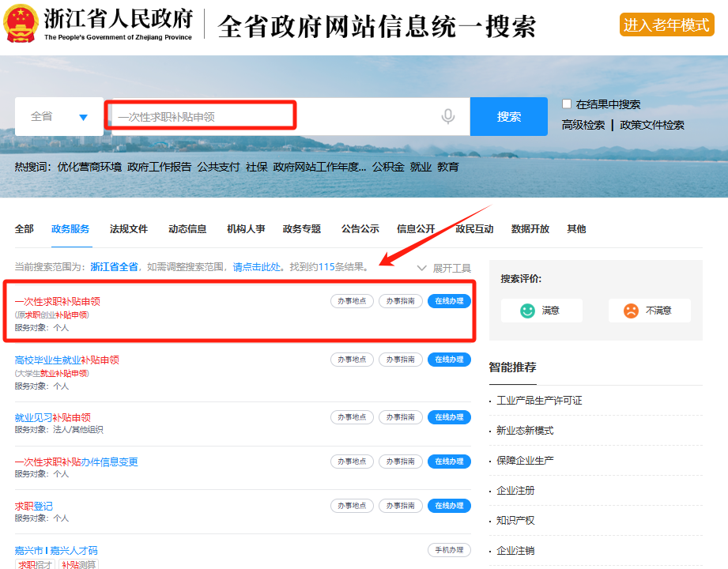Open result 嘉兴市 | 嘉兴人才码
728x569 pixels.
(56, 551)
